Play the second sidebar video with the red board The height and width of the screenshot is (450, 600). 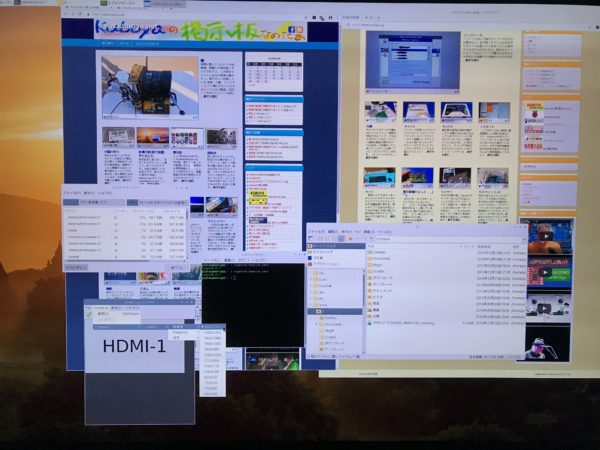(x=546, y=272)
